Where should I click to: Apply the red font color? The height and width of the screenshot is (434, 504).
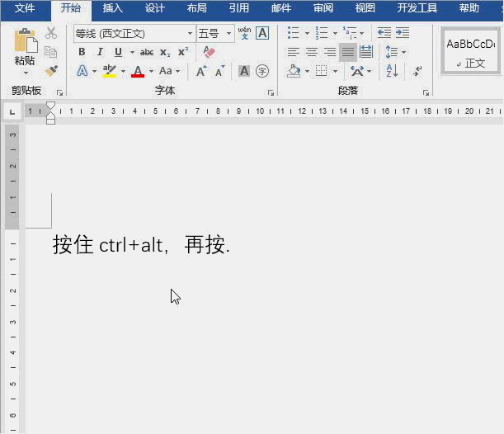pyautogui.click(x=138, y=71)
